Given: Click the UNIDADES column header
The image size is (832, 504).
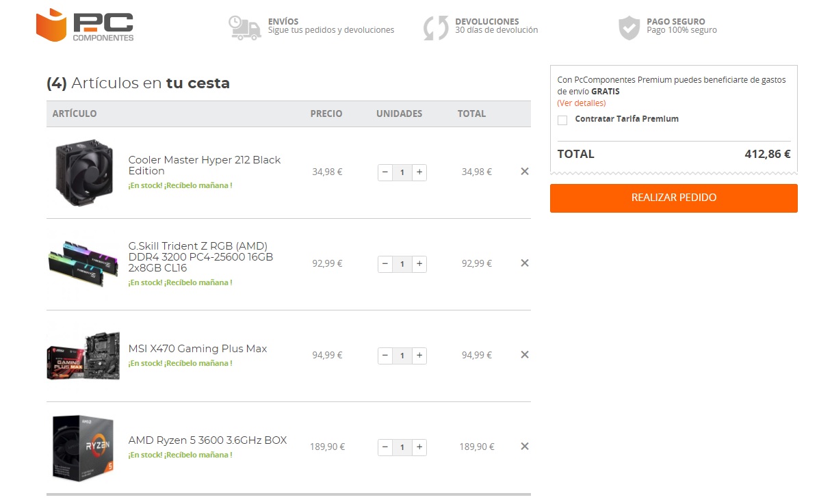Looking at the screenshot, I should click(x=400, y=114).
